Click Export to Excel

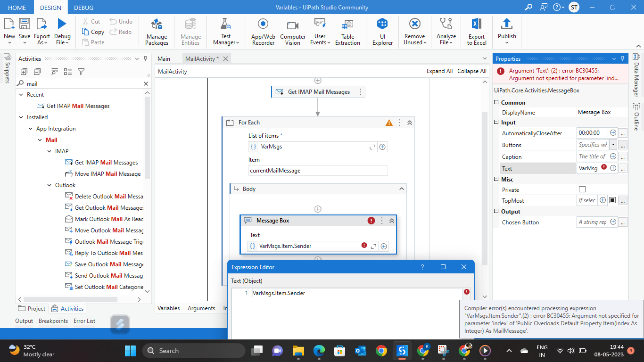coord(477,32)
